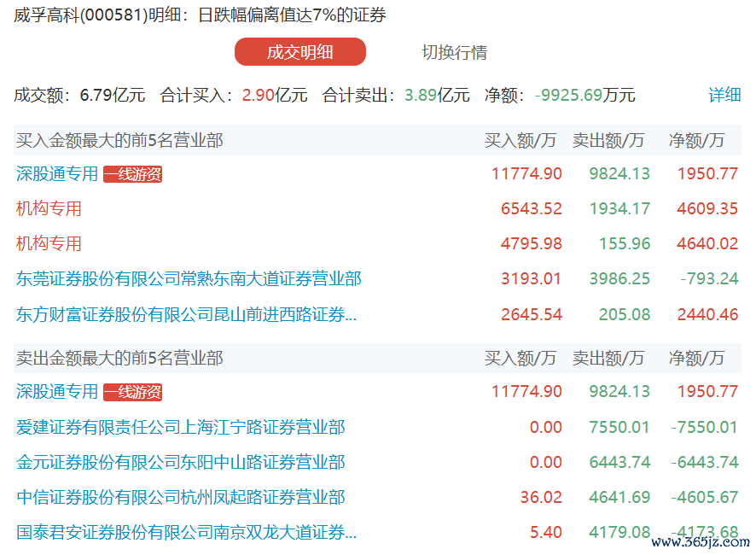Select the 成交明细 tab
Image resolution: width=756 pixels, height=555 pixels.
[299, 51]
